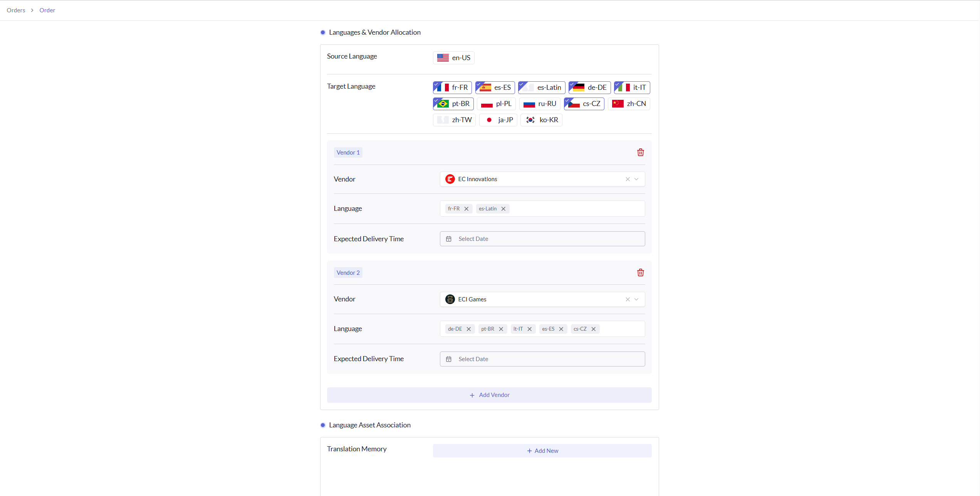Add a new Translation Memory
Screen dimensions: 980x496
[542, 450]
